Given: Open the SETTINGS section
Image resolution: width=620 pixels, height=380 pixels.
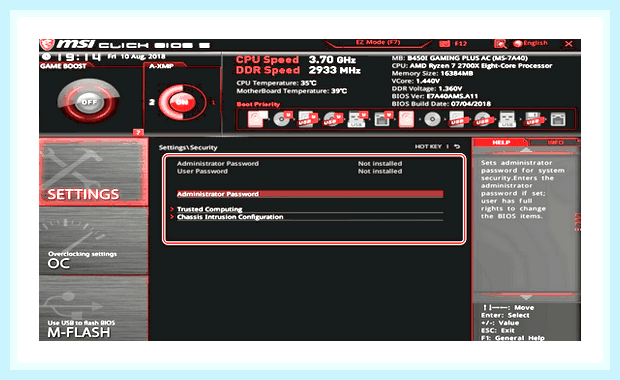Looking at the screenshot, I should (93, 172).
